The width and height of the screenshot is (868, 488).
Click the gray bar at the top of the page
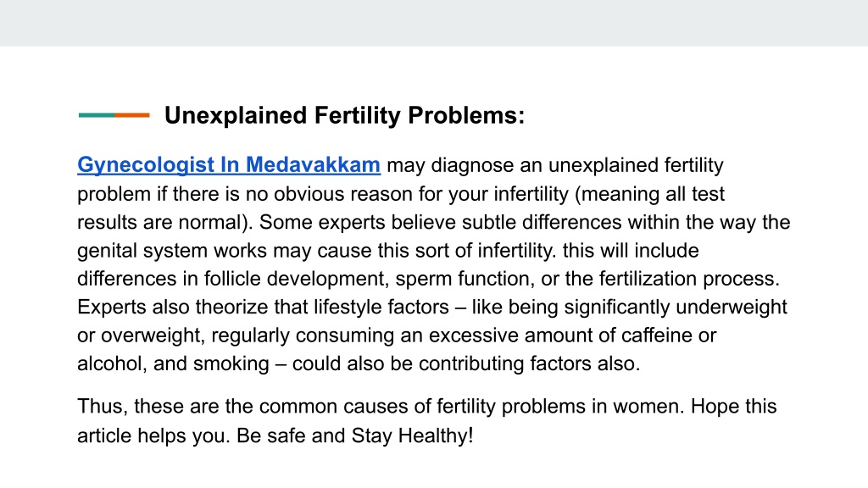pyautogui.click(x=434, y=23)
